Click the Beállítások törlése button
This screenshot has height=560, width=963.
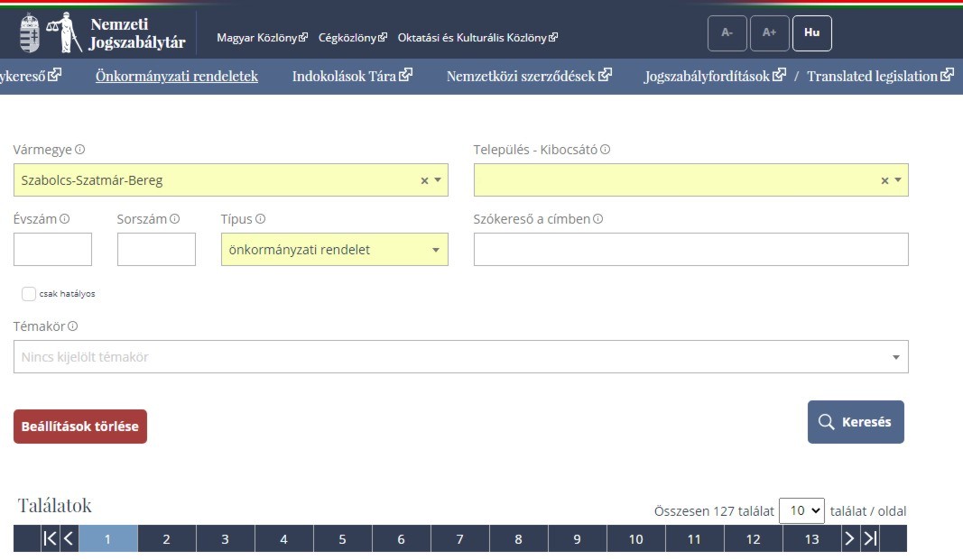coord(79,427)
